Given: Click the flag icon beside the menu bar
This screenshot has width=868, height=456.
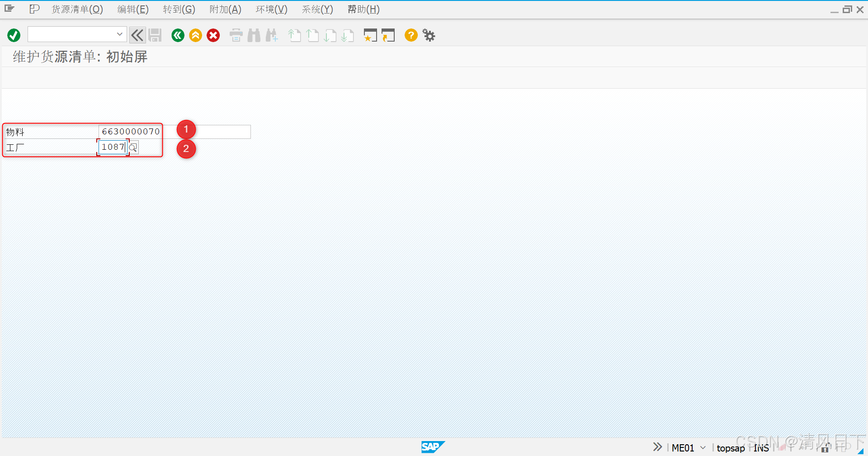Looking at the screenshot, I should point(34,9).
